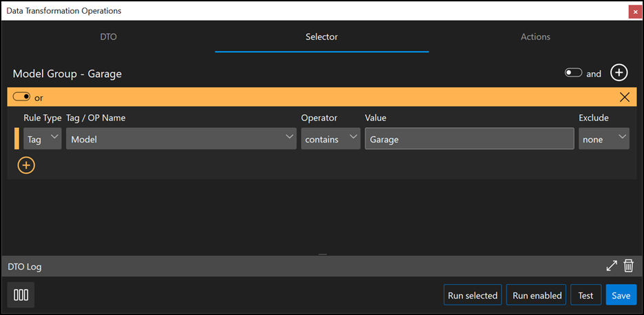The height and width of the screenshot is (315, 644).
Task: Switch to the Actions tab
Action: (535, 36)
